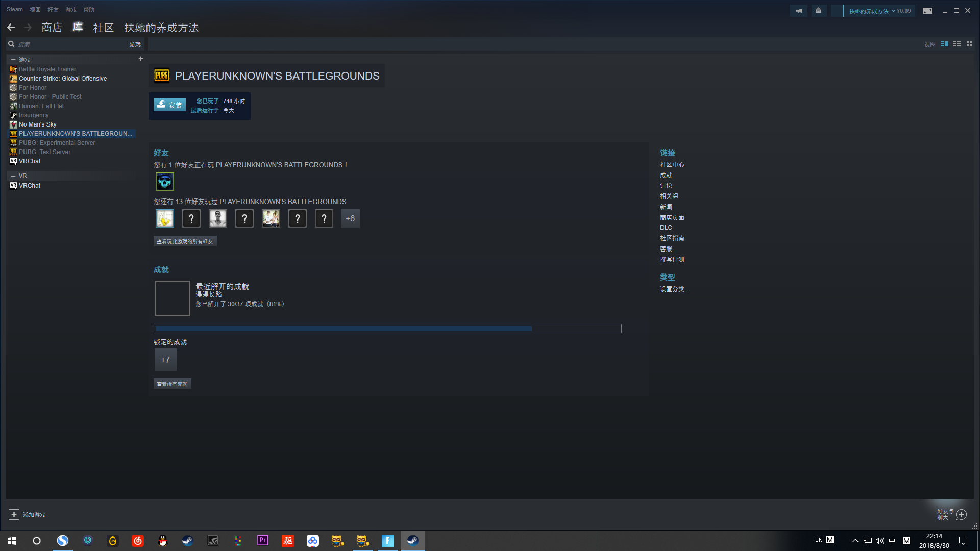Toggle the Chinese input mode indicator
980x551 pixels.
(x=892, y=541)
